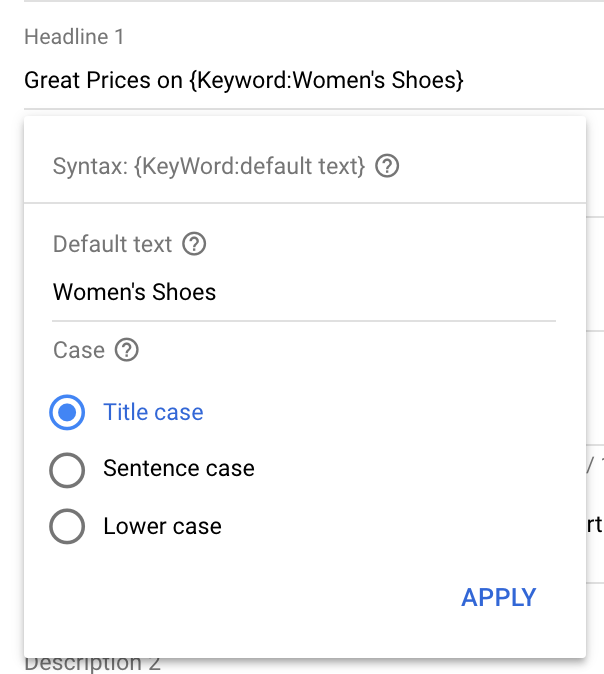
Task: Click the "Lower case" label text
Action: (x=162, y=526)
